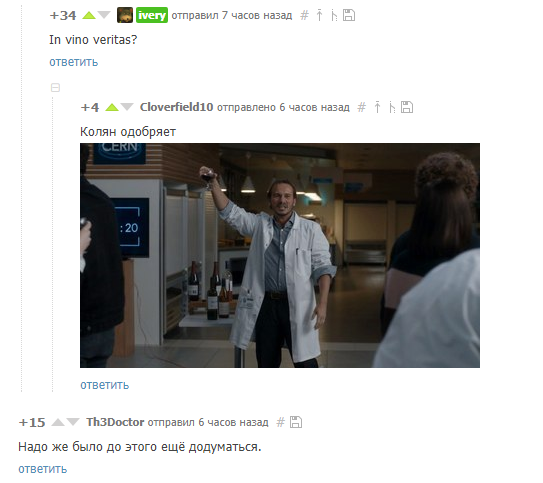Save ivery's comment with floppy icon
543x483 pixels.
(x=349, y=15)
